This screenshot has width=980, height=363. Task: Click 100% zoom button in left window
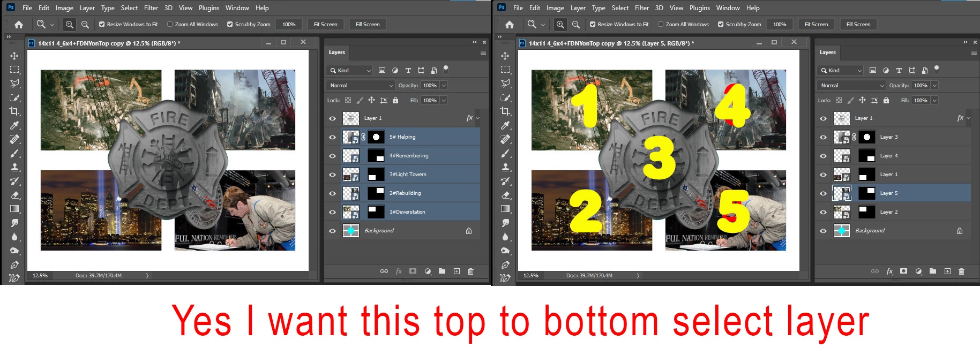(289, 24)
